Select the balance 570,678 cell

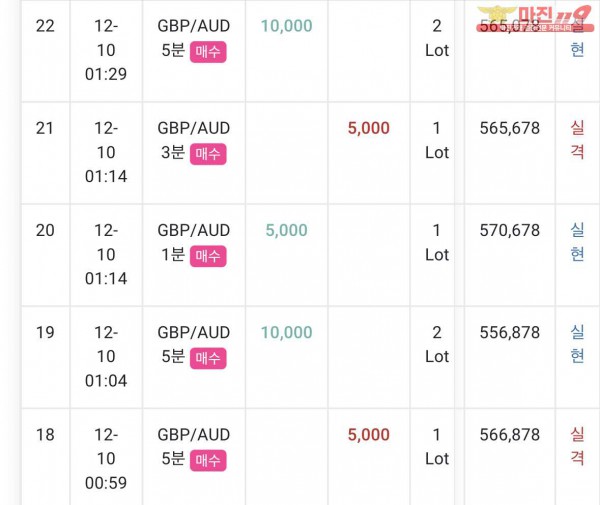pyautogui.click(x=510, y=230)
